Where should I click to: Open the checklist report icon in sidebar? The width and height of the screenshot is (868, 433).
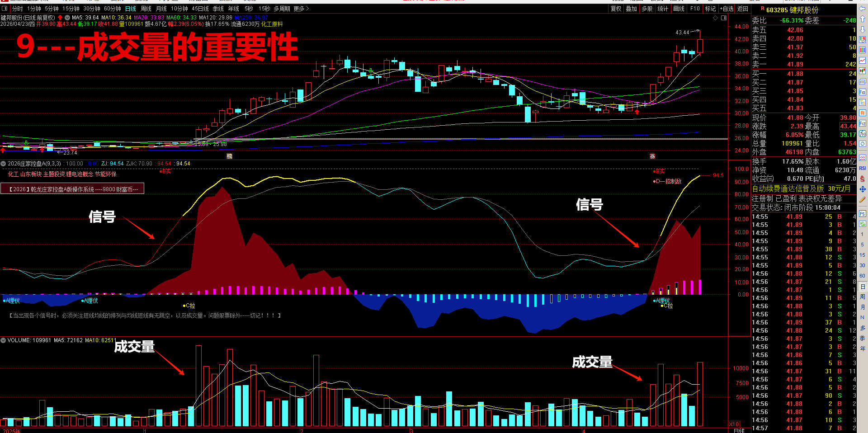coord(863,40)
